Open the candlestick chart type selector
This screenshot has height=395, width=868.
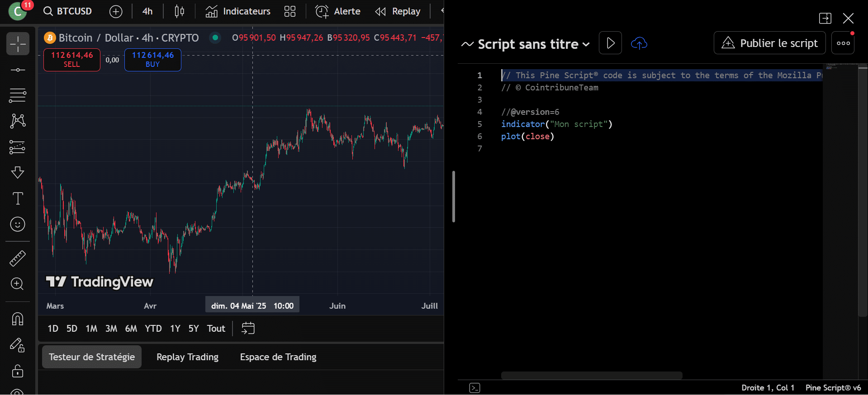[x=179, y=11]
